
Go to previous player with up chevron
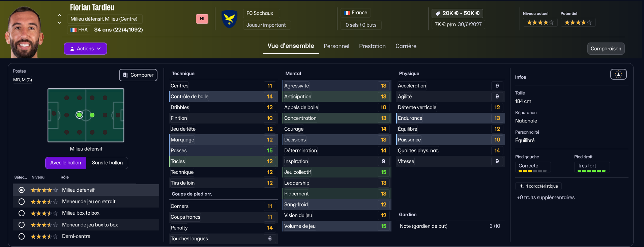point(59,15)
